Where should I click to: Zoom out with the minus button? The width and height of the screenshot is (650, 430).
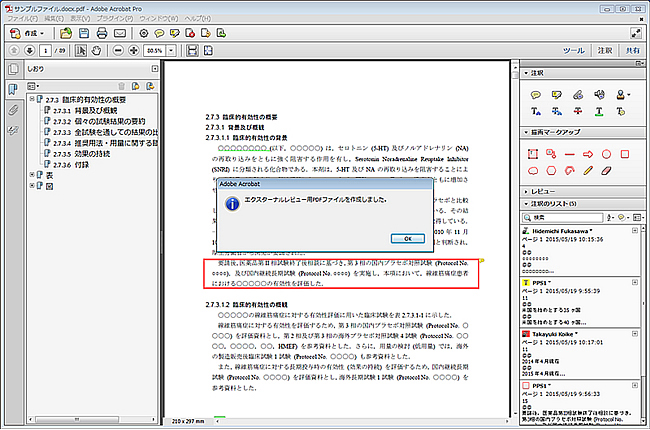click(x=118, y=51)
